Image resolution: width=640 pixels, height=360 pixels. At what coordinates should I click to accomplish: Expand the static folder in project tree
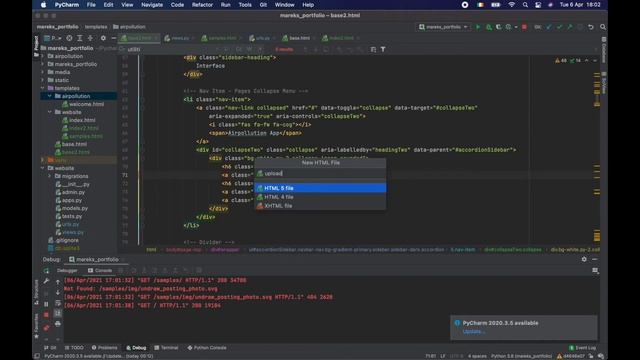click(x=42, y=80)
